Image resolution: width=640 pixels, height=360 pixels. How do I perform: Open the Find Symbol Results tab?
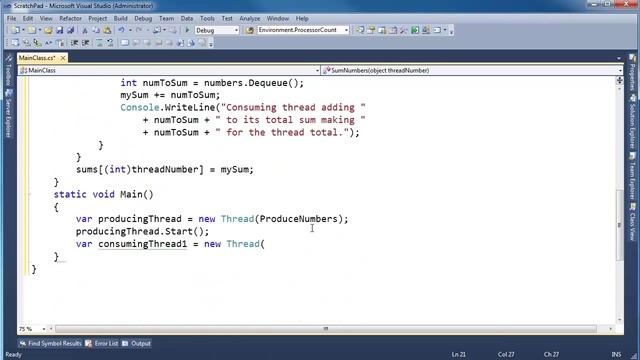coord(50,344)
